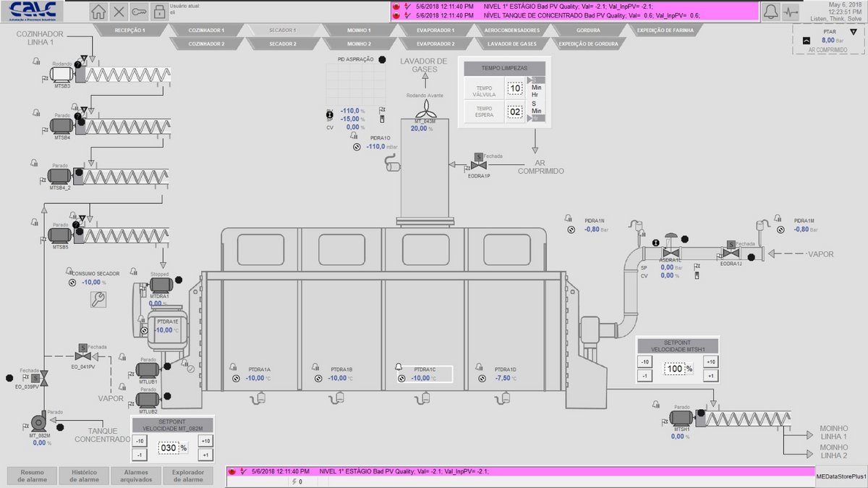Open the Lavador de Gases tab

[x=511, y=44]
